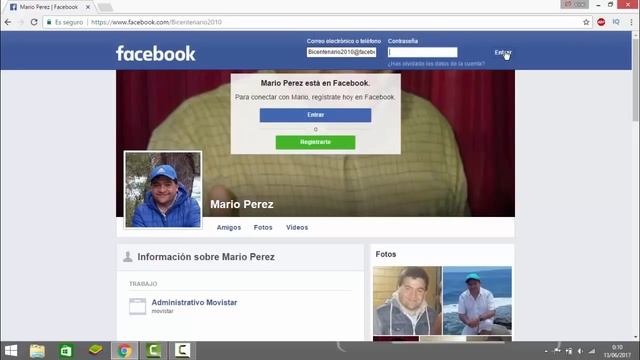The width and height of the screenshot is (640, 360).
Task: Click Entrar in the top header
Action: pos(502,52)
